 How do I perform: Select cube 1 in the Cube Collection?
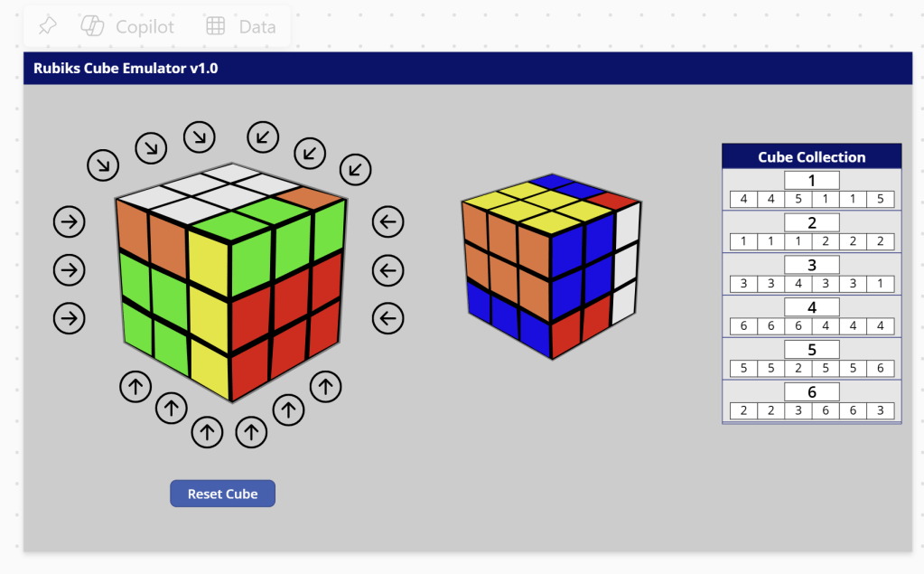pos(811,180)
